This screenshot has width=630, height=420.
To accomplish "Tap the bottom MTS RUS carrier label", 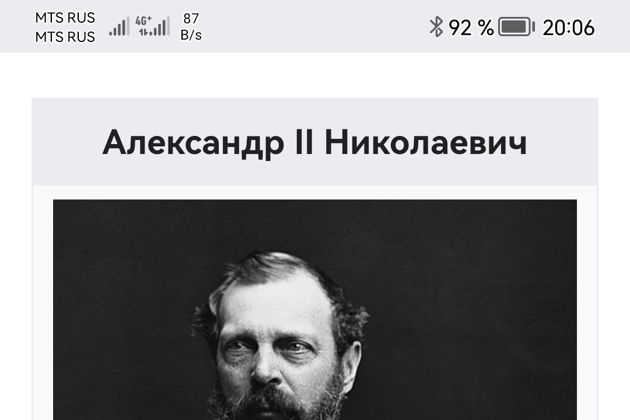I will [65, 37].
